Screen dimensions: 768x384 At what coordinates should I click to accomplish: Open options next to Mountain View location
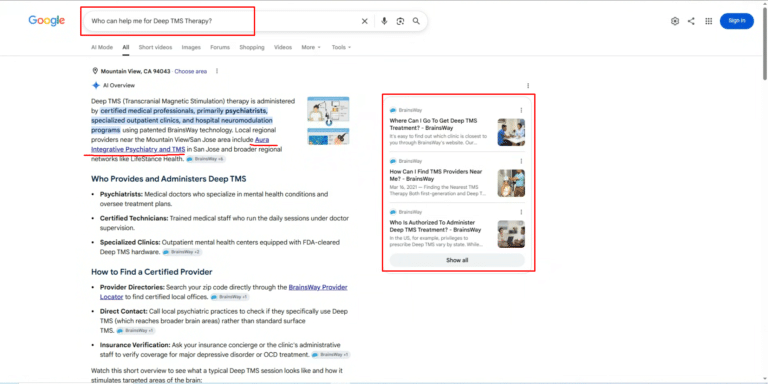217,71
